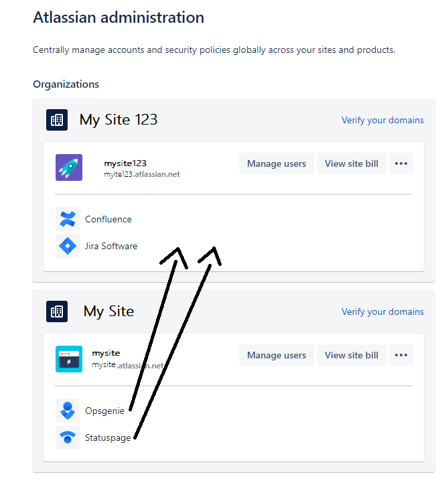Select the Opsgenie product label
This screenshot has width=448, height=487.
click(104, 411)
